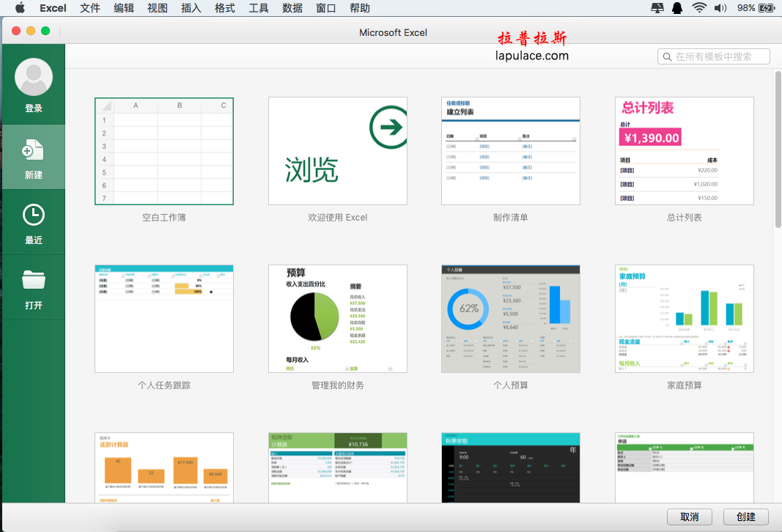Open the 最近 recent files clock icon
This screenshot has width=782, height=532.
(34, 215)
